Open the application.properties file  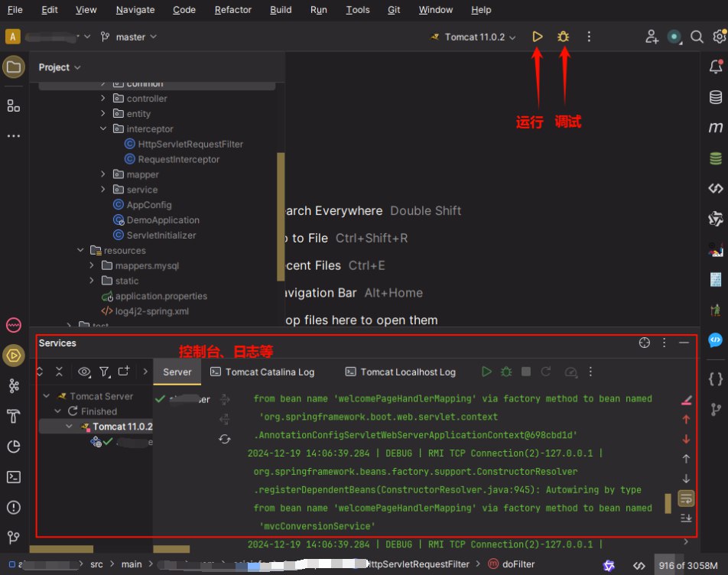(x=161, y=296)
